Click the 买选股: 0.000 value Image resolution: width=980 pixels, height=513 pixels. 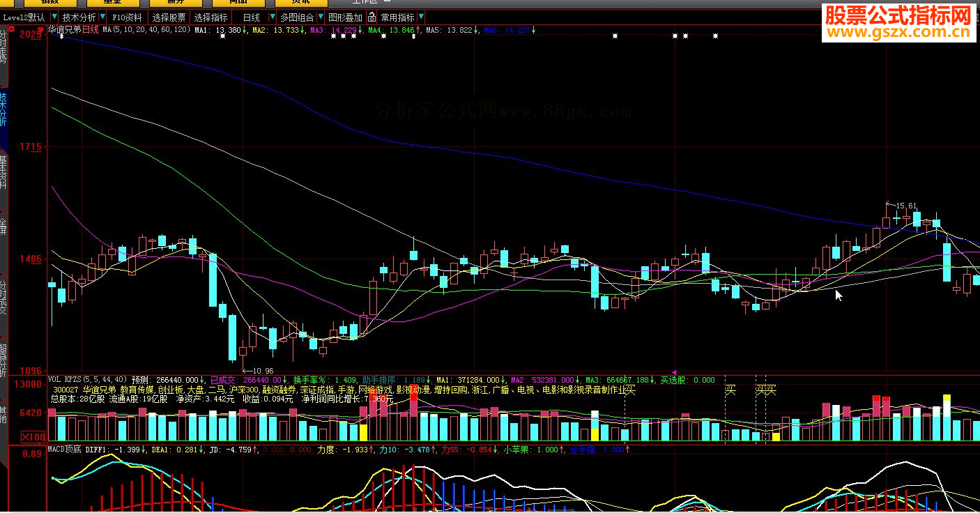(687, 380)
